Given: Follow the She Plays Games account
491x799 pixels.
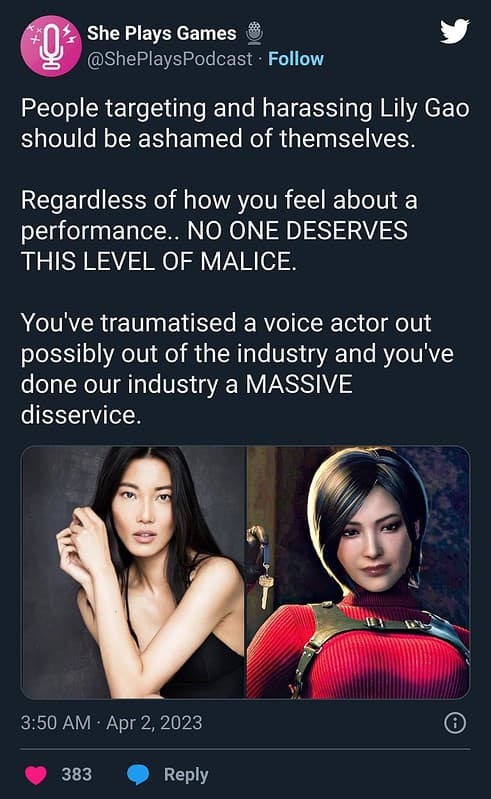Looking at the screenshot, I should pos(296,59).
